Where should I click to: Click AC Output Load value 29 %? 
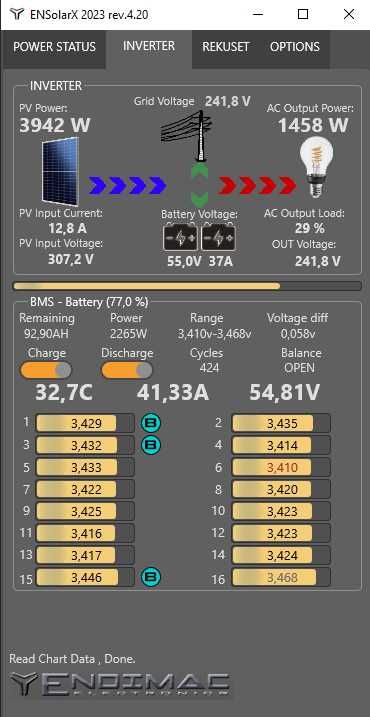309,228
